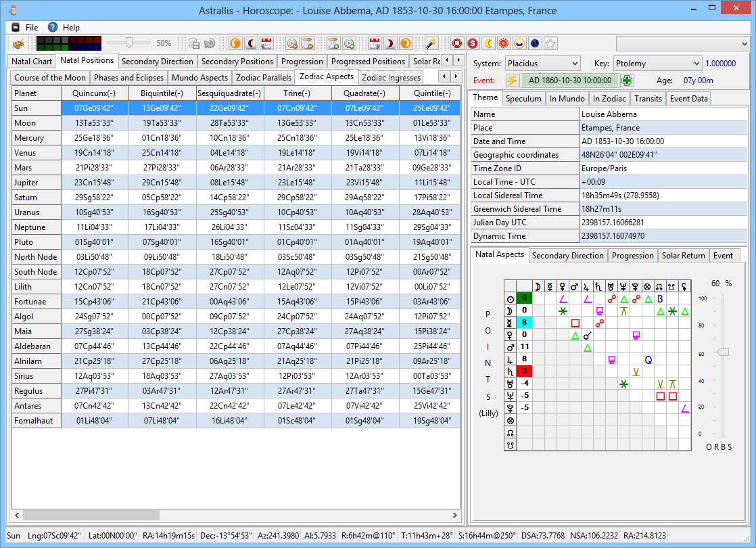Viewport: 756px width, 548px height.
Task: Click the first dark red crescent moon icon
Action: click(x=251, y=44)
